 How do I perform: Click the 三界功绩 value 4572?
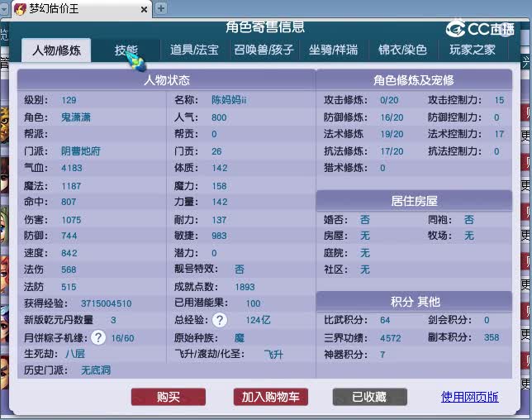pyautogui.click(x=391, y=338)
